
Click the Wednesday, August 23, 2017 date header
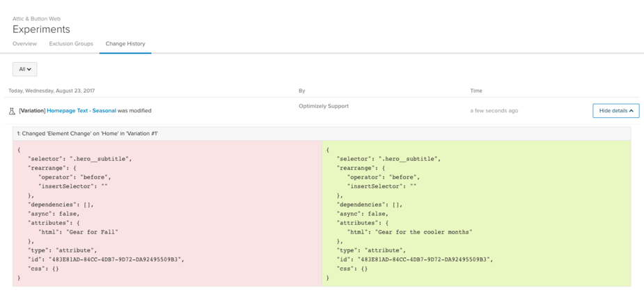click(52, 91)
